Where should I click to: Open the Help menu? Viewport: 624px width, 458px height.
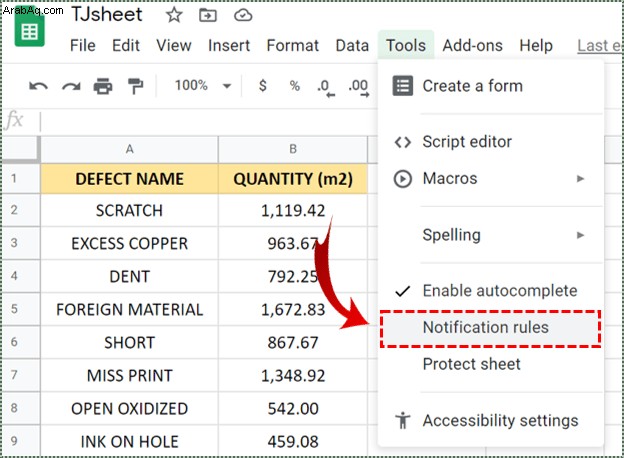(x=536, y=45)
